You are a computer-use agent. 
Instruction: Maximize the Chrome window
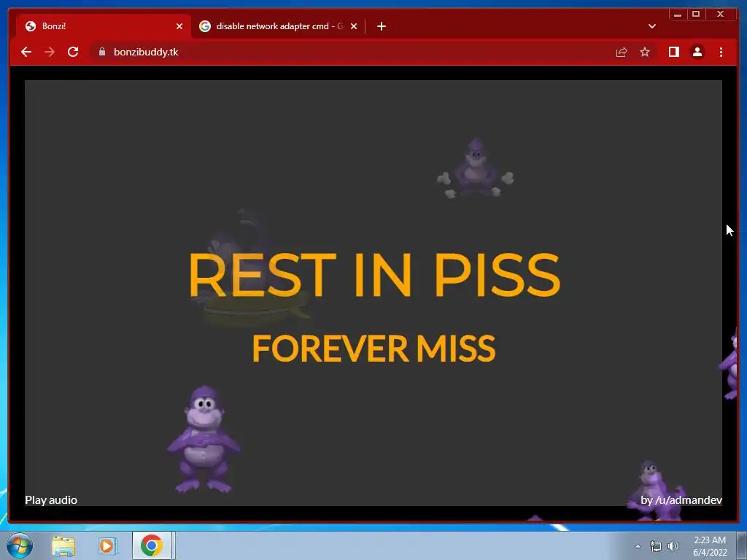pyautogui.click(x=696, y=15)
